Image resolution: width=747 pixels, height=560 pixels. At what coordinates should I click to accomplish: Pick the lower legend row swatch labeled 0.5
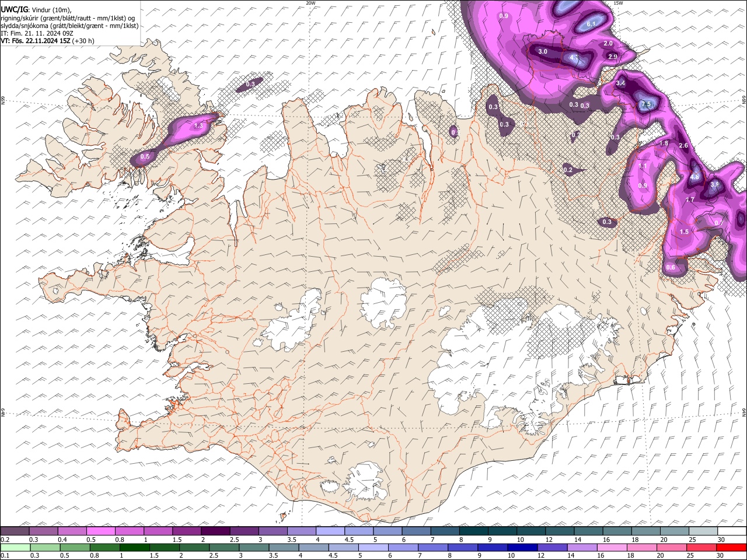pyautogui.click(x=75, y=548)
